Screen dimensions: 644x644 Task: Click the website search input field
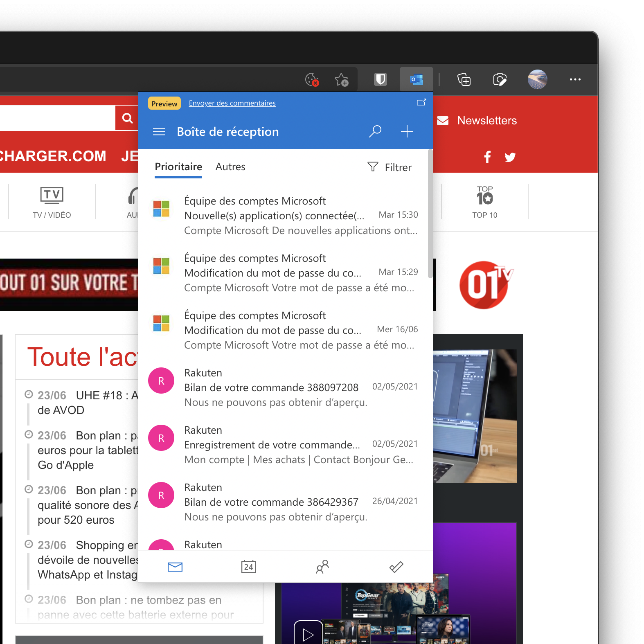point(57,118)
